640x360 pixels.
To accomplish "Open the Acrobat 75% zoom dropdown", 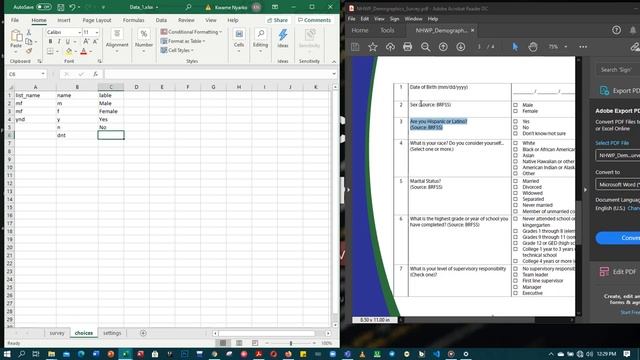I will (x=566, y=47).
